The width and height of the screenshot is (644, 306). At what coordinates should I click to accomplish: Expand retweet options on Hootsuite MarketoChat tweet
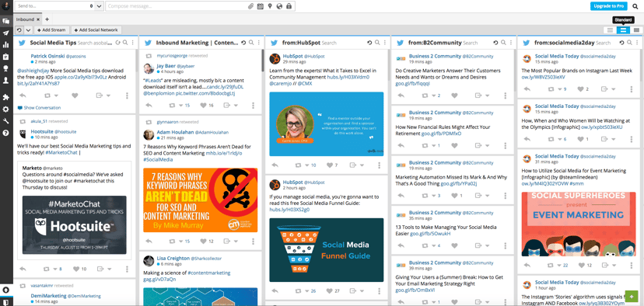tap(55, 269)
